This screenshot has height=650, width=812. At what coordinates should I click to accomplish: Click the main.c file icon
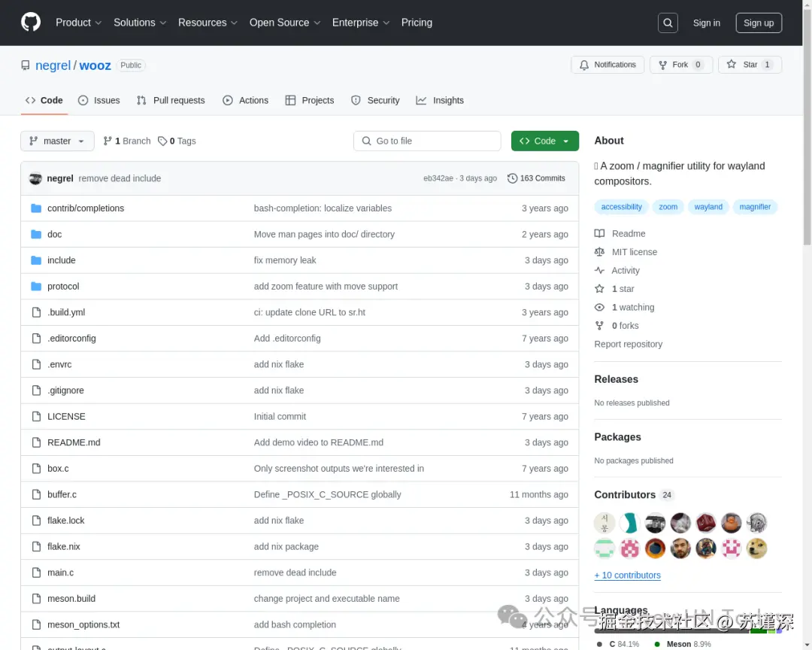coord(36,573)
